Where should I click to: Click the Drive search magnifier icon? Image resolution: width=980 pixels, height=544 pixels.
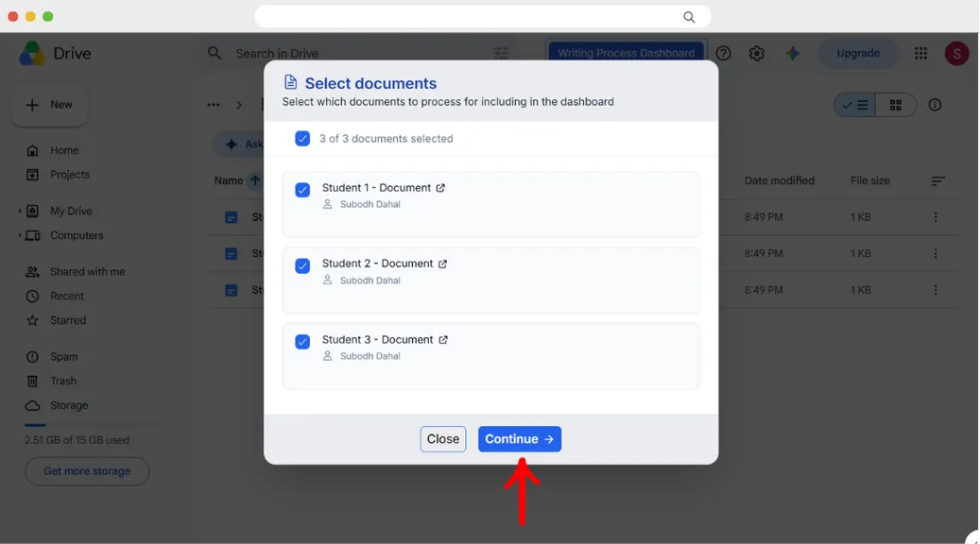pos(215,54)
